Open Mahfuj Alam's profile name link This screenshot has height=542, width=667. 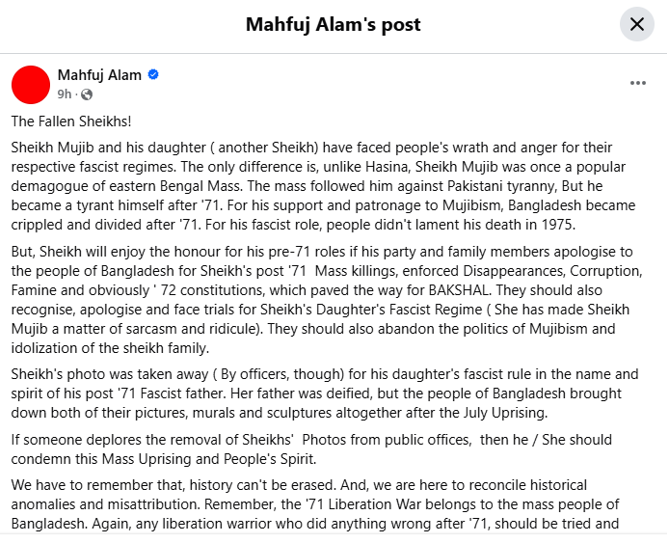(99, 75)
